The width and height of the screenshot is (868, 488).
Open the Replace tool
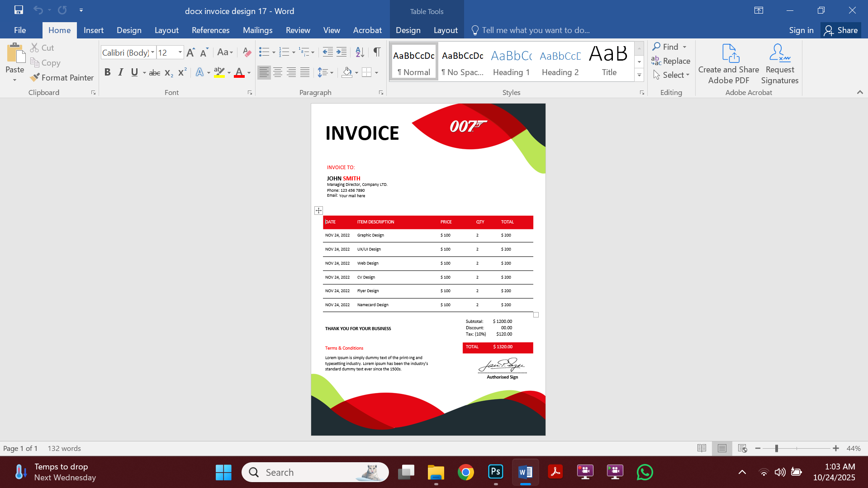[x=671, y=61]
